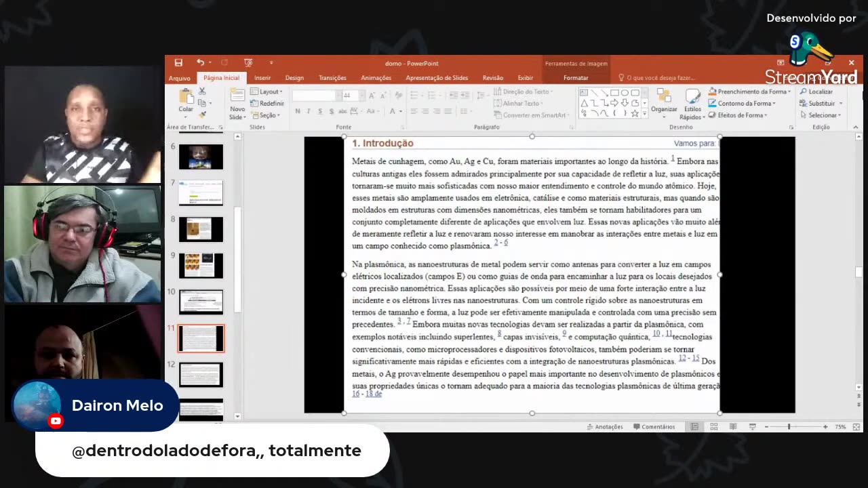Increase font size with larger A icon
Screen dimensions: 868x488
pos(374,96)
